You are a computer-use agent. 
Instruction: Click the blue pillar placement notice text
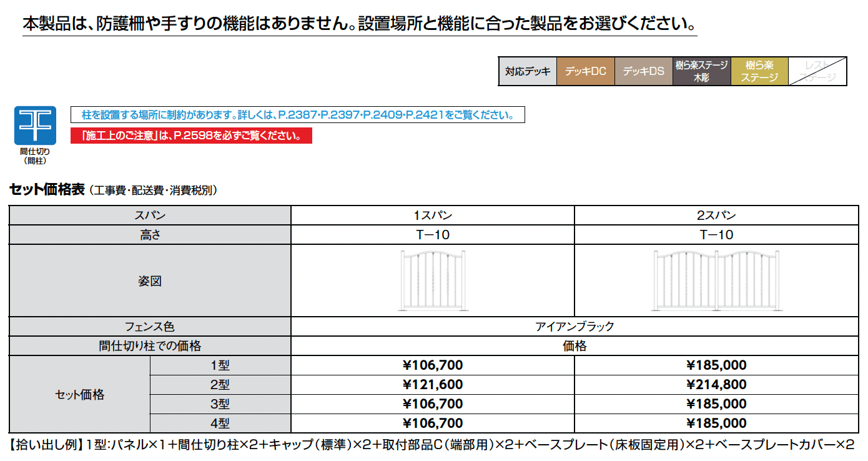(x=298, y=115)
